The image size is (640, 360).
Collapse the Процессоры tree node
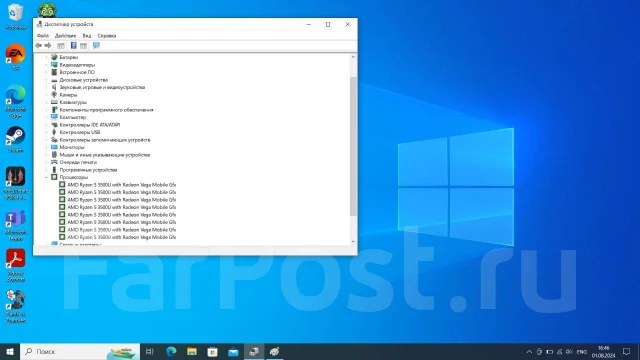(x=46, y=177)
